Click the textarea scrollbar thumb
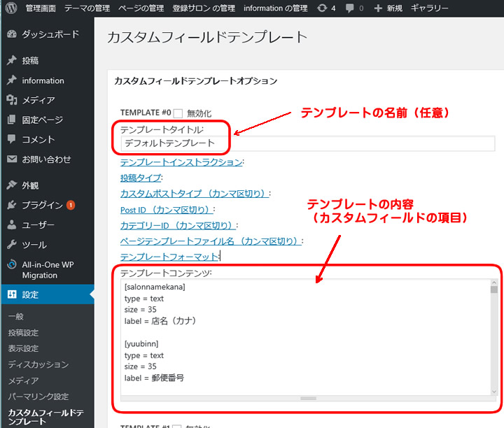504x428 pixels. tap(494, 290)
